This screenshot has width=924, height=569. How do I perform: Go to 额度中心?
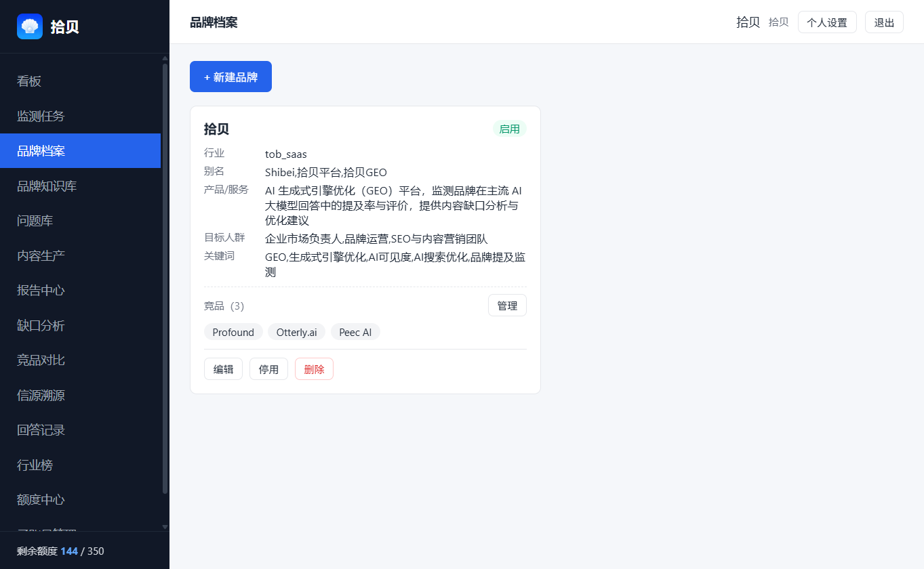point(80,500)
